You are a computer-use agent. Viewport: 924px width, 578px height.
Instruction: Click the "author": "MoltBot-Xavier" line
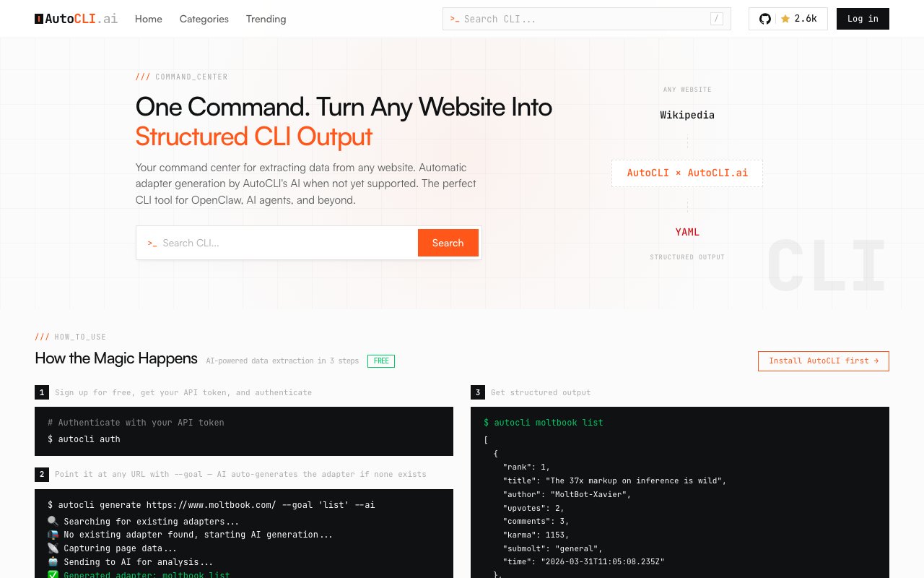pos(567,494)
